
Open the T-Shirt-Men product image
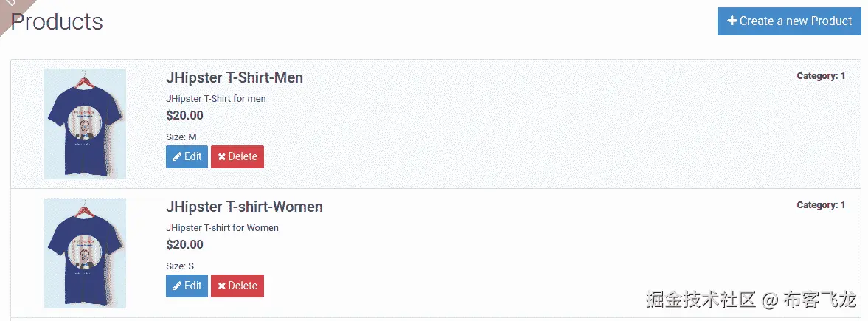click(85, 123)
